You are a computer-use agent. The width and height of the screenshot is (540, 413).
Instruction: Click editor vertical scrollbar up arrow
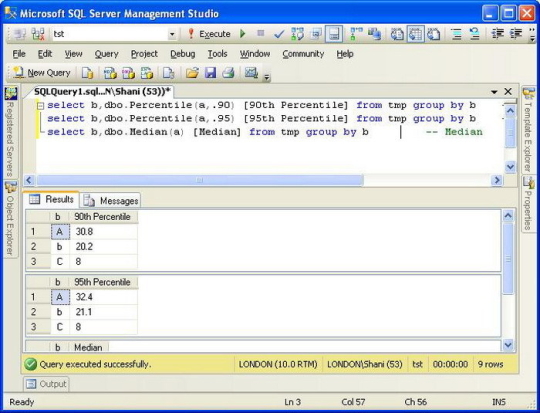[510, 111]
